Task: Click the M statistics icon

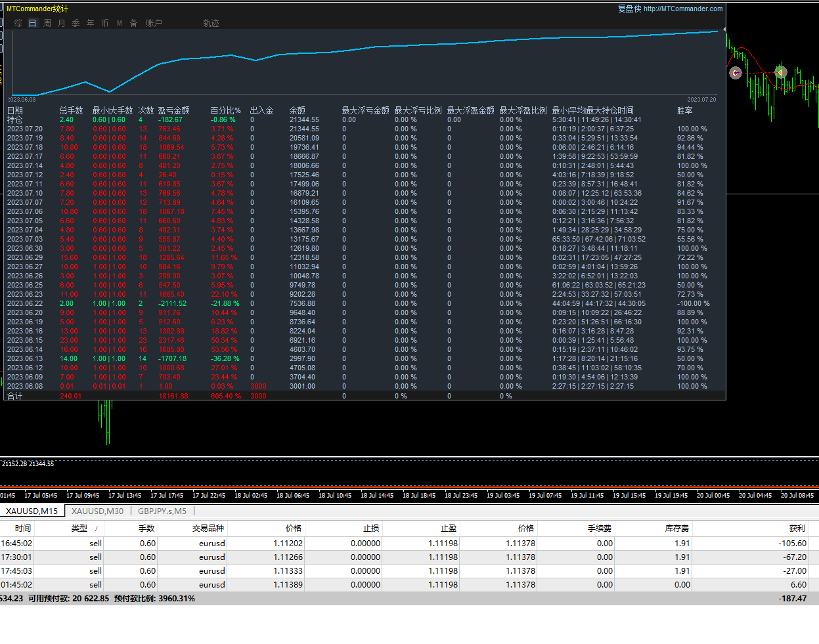Action: click(120, 23)
